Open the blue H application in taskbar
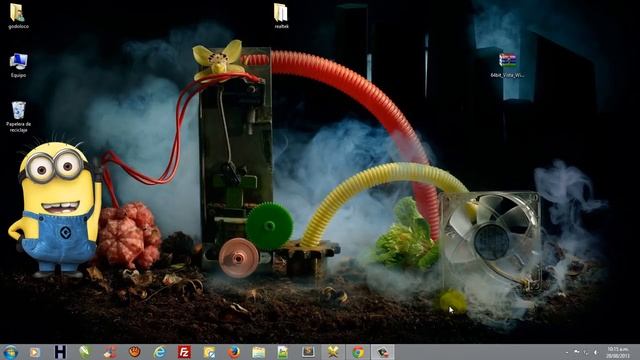The image size is (640, 360). 60,352
